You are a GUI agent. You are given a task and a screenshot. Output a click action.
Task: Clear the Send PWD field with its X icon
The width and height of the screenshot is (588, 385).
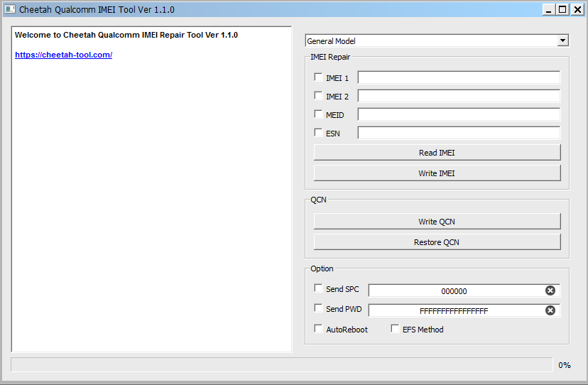click(x=550, y=310)
